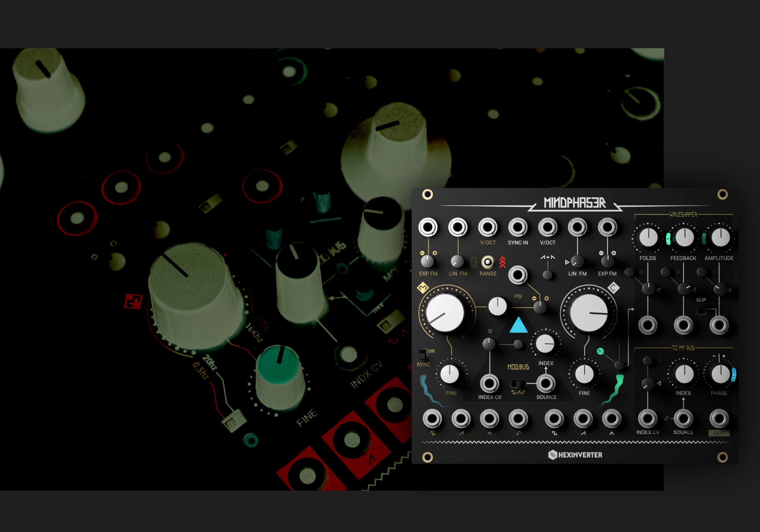The width and height of the screenshot is (760, 532).
Task: Click the green circled waveform icon
Action: pyautogui.click(x=600, y=351)
